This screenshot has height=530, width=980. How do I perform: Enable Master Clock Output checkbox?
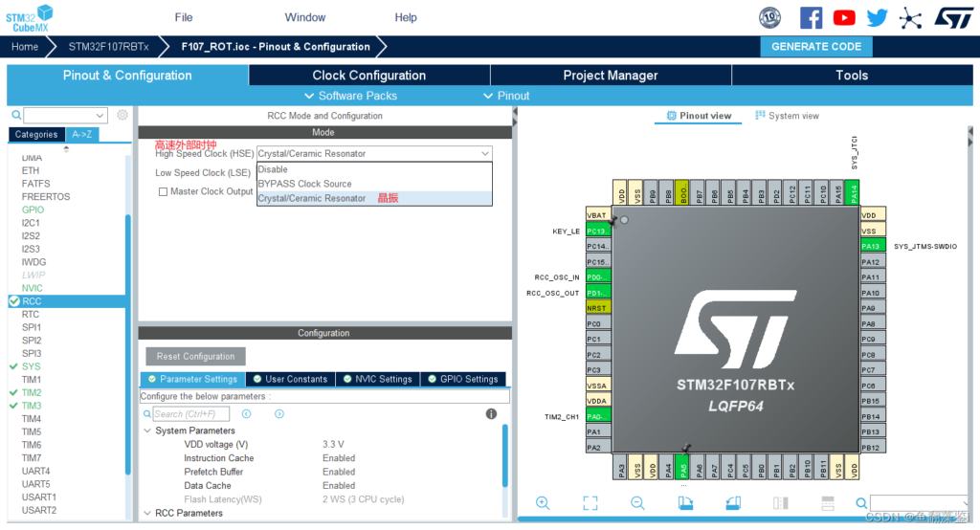[x=163, y=192]
